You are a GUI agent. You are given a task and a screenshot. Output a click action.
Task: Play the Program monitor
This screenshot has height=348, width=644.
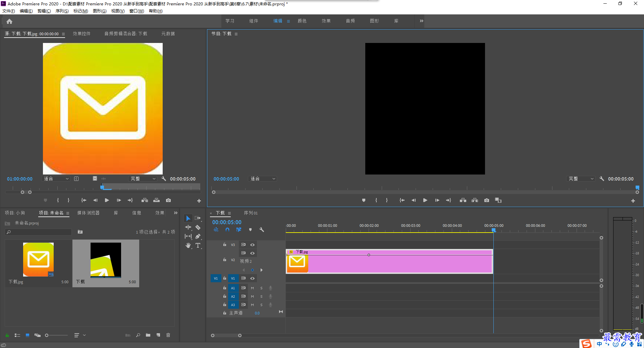pos(425,200)
